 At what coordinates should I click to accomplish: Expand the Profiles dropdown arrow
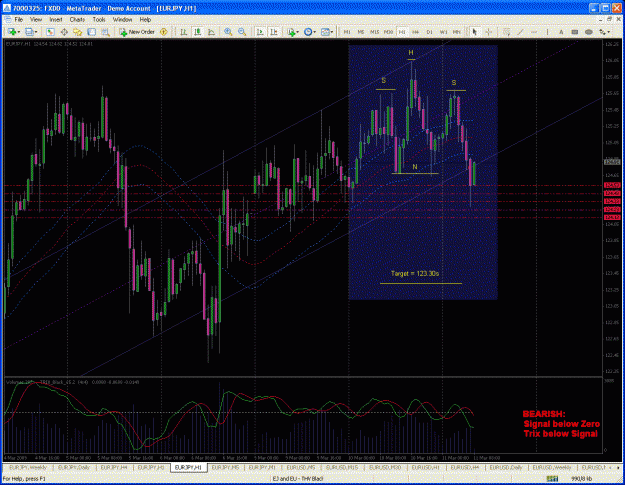[x=36, y=32]
